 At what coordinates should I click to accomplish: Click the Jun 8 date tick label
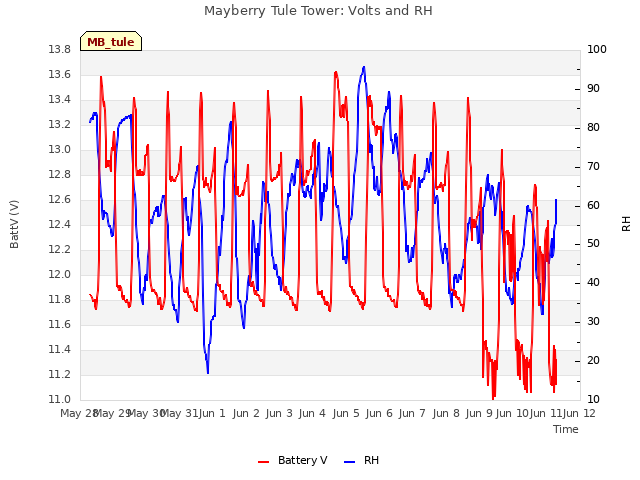coord(446,413)
